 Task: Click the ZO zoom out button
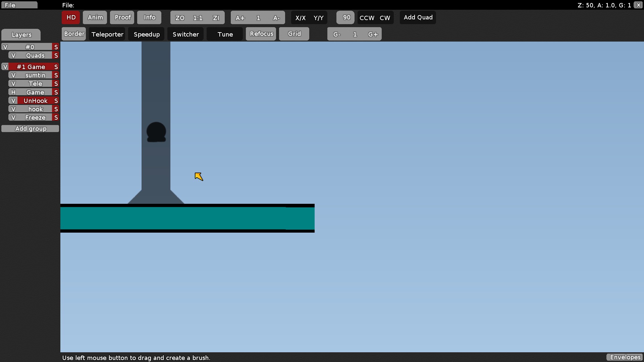click(180, 18)
